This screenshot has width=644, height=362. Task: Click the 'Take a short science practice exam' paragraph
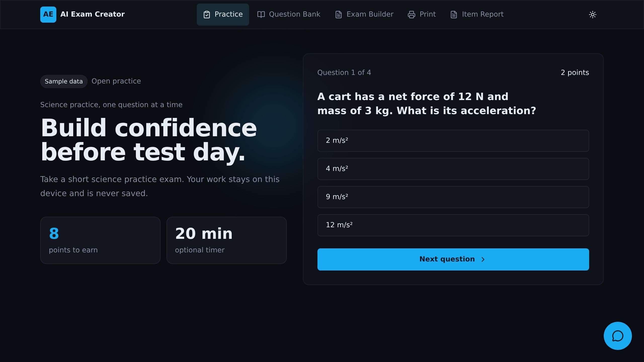click(x=160, y=186)
